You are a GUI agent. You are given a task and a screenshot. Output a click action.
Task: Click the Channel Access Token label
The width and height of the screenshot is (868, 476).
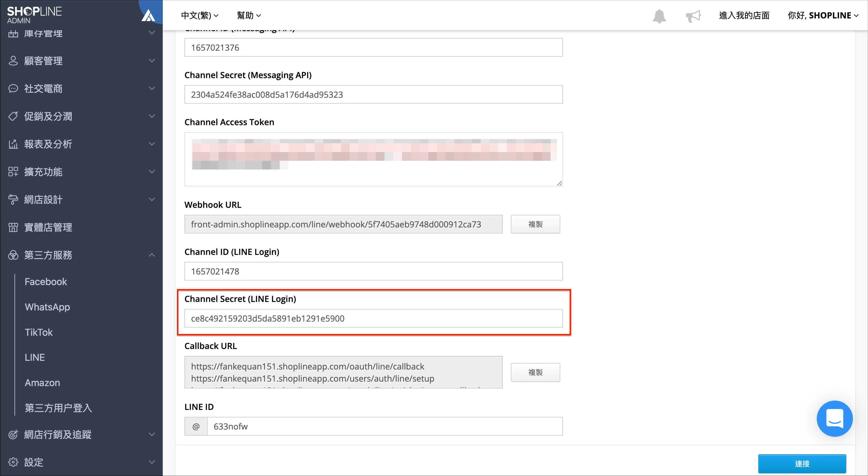click(229, 122)
